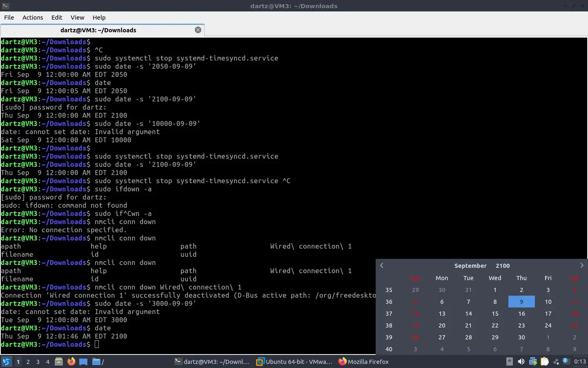Select day 24 in the calendar
588x368 pixels.
click(x=548, y=325)
